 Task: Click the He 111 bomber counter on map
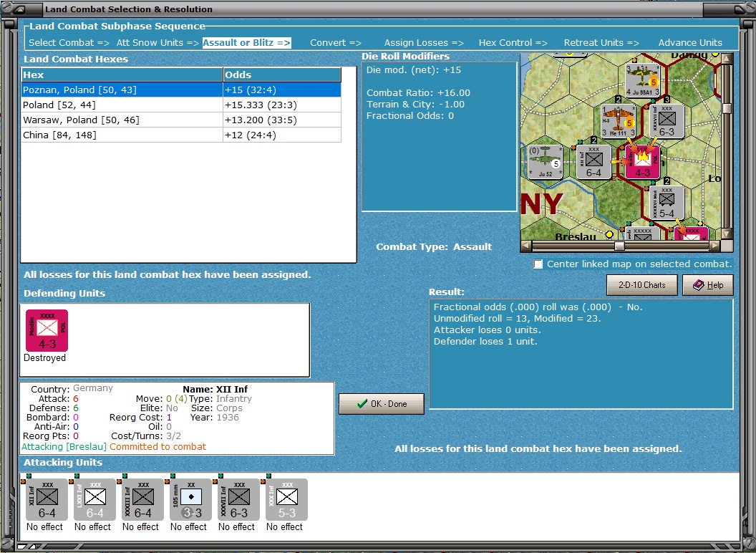coord(618,121)
